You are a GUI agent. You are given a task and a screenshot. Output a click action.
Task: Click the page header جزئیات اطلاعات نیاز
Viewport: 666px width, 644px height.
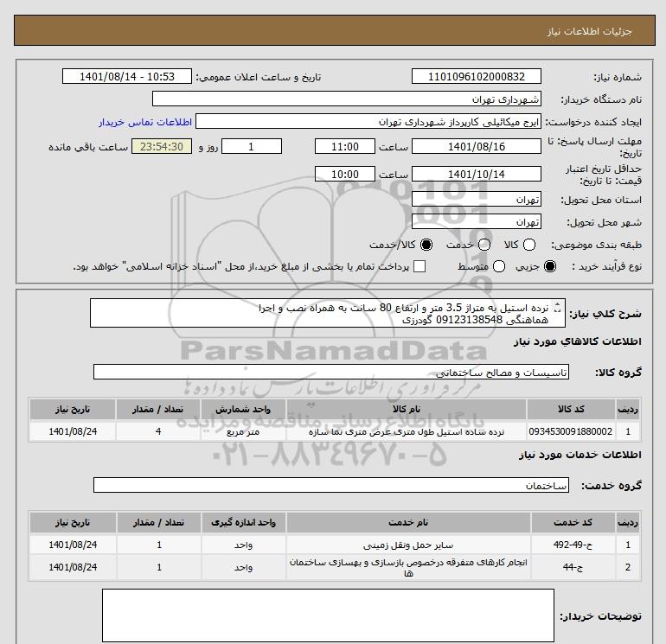590,31
